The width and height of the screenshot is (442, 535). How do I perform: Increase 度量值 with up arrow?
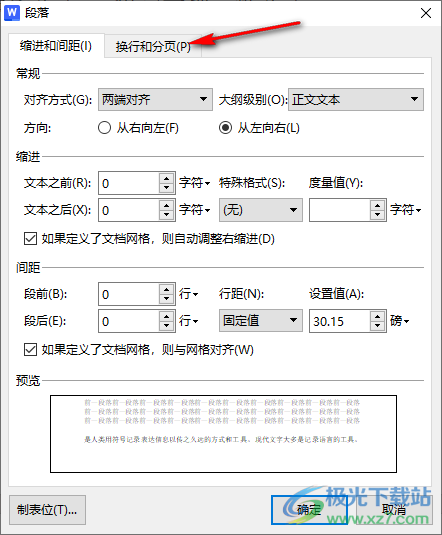pos(377,206)
